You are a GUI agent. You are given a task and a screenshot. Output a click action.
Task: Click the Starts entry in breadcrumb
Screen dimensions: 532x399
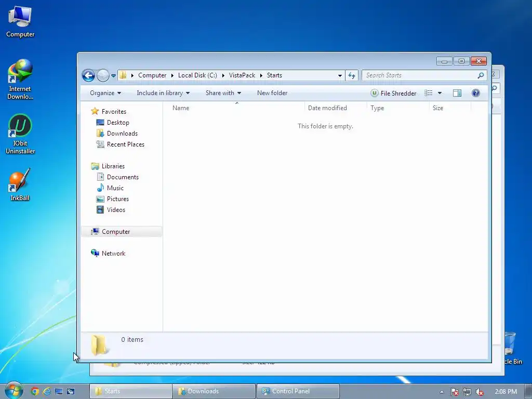coord(274,75)
